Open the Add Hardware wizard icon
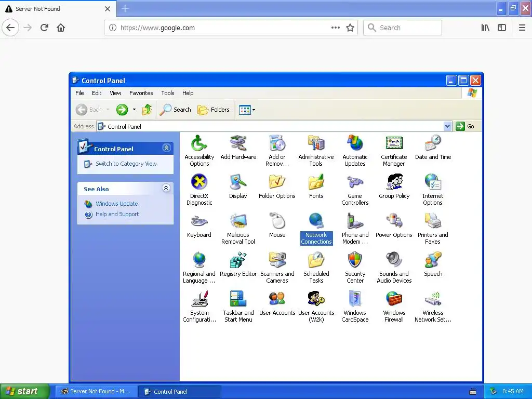 pos(238,147)
